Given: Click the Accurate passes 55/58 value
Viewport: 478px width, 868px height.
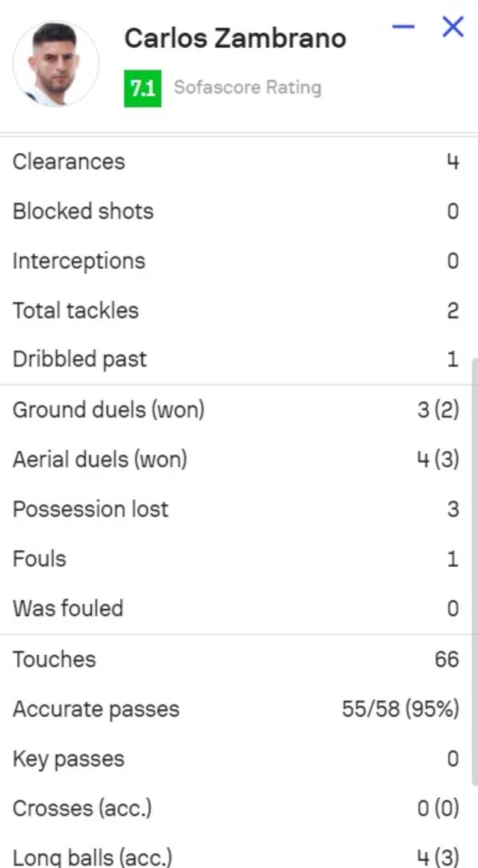Looking at the screenshot, I should (400, 709).
